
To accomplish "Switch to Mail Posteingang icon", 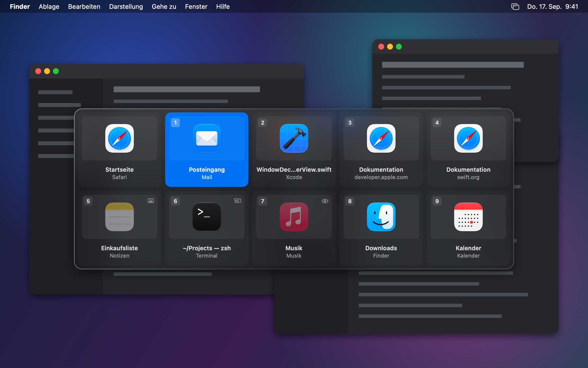I will [x=207, y=138].
